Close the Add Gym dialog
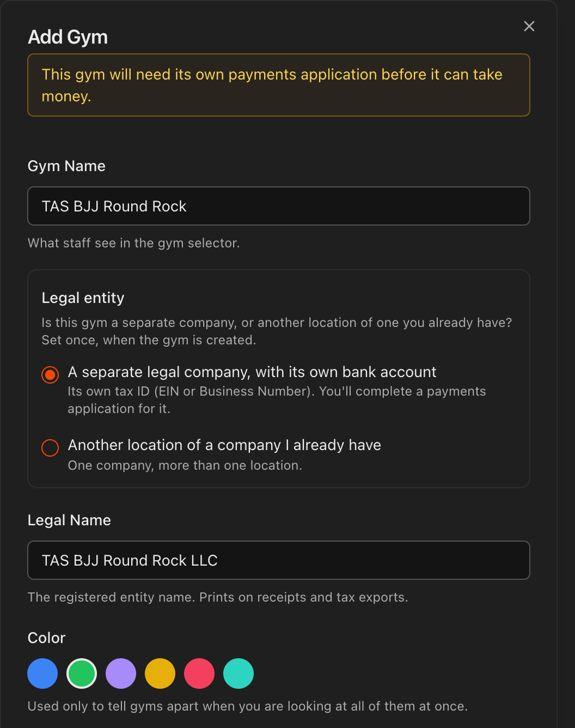Viewport: 575px width, 728px height. (x=529, y=26)
